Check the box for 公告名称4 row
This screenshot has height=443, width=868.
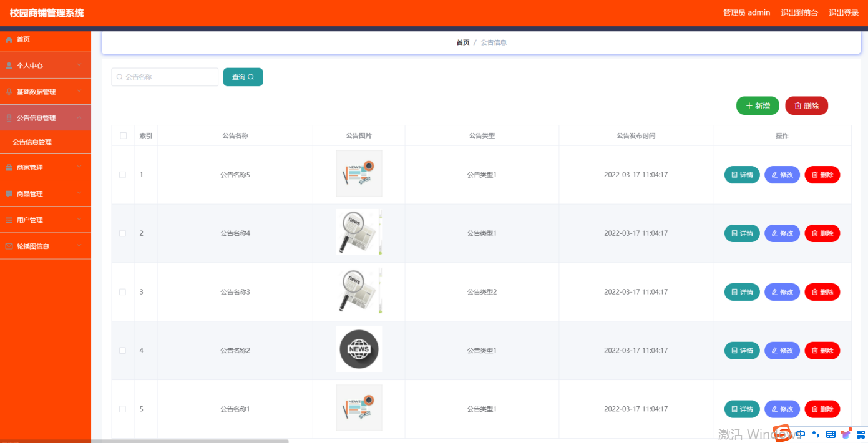122,233
